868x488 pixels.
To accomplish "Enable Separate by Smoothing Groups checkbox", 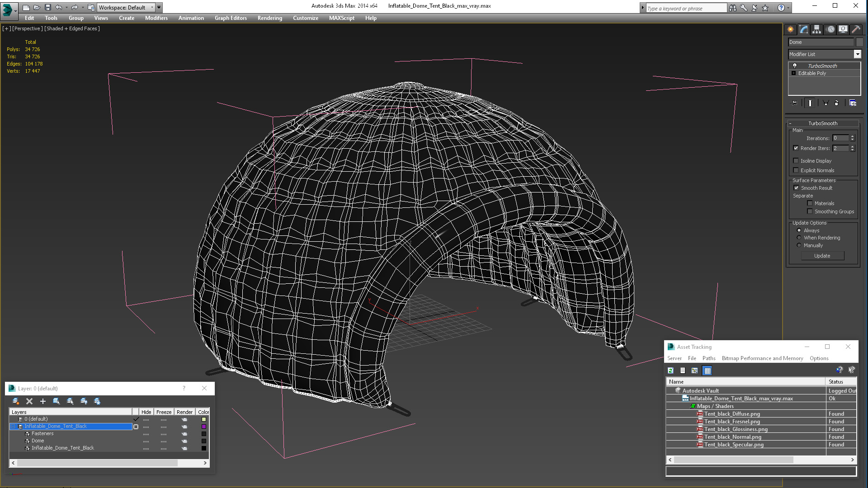I will [x=810, y=211].
